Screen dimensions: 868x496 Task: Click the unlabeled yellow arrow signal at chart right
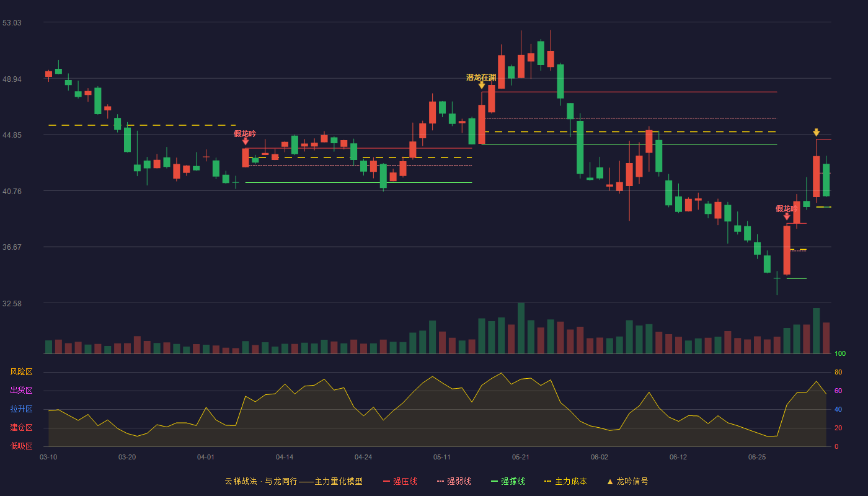(816, 133)
